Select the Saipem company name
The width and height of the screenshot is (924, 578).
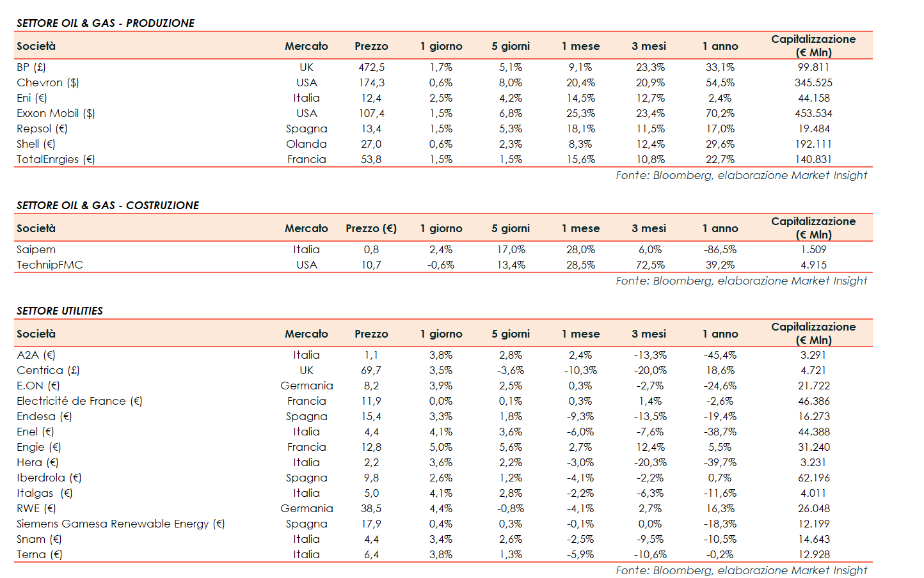pos(36,249)
